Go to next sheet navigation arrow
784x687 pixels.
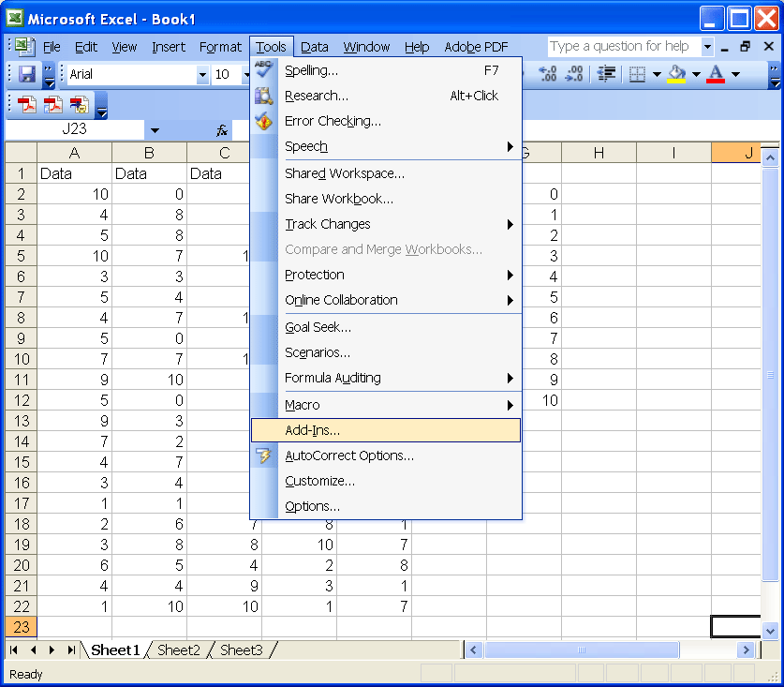(52, 650)
